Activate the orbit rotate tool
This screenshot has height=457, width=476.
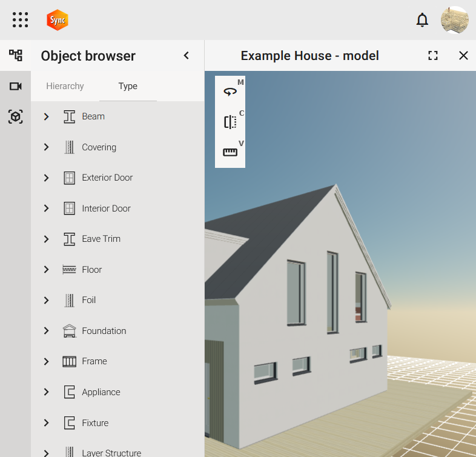pyautogui.click(x=230, y=92)
